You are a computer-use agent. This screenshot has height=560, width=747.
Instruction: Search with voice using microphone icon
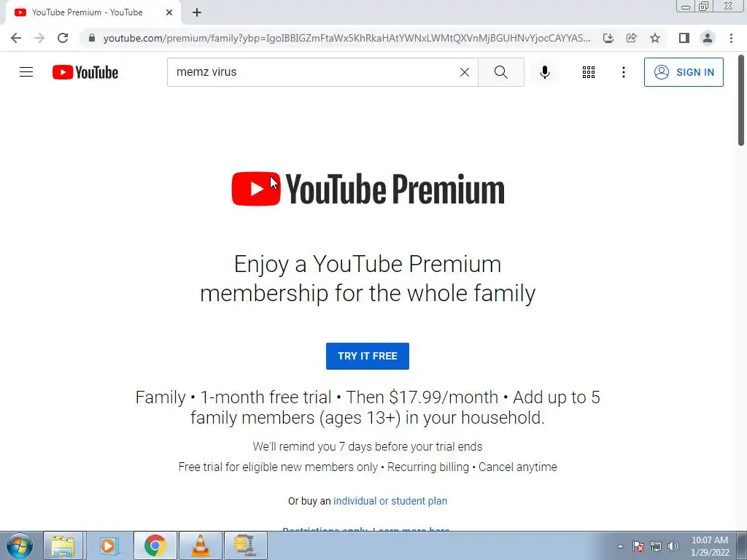[x=544, y=72]
